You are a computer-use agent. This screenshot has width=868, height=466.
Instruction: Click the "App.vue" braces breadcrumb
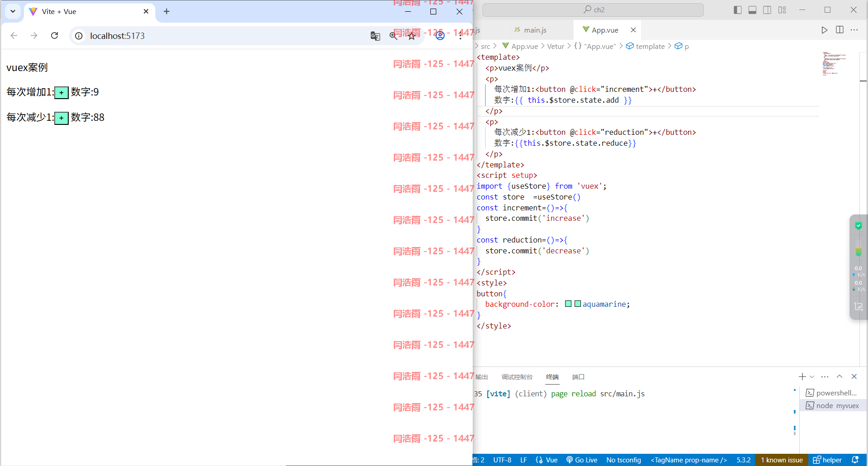595,46
